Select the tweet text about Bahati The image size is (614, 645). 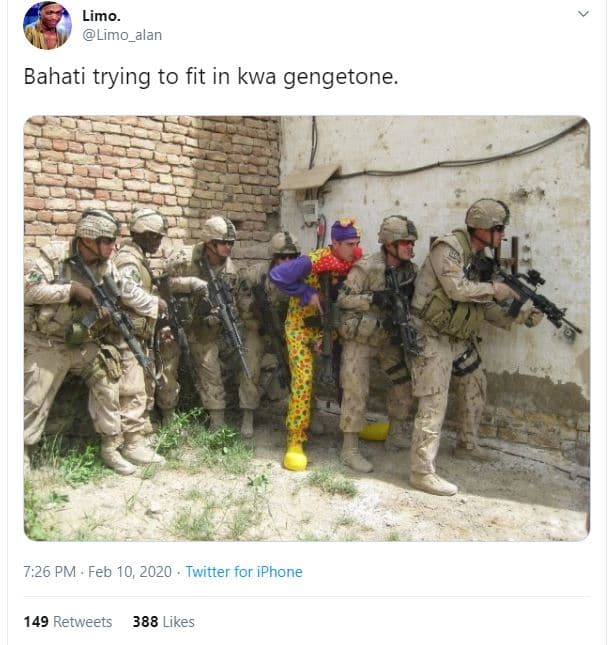pyautogui.click(x=211, y=77)
